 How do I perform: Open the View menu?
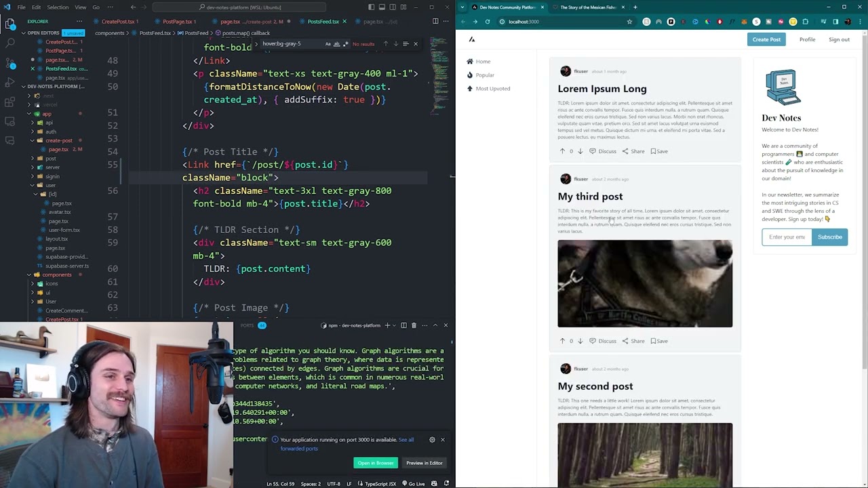click(x=80, y=7)
